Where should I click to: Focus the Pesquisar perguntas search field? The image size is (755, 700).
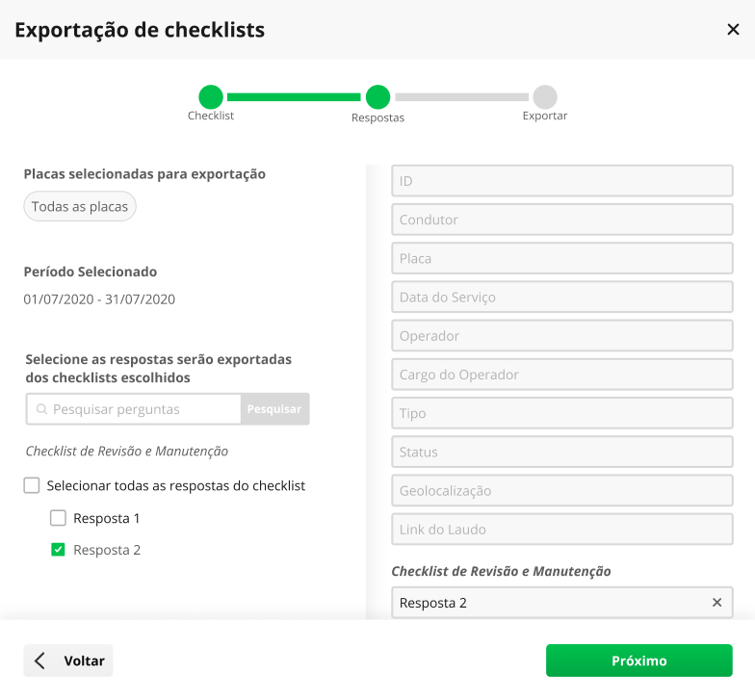click(x=134, y=408)
